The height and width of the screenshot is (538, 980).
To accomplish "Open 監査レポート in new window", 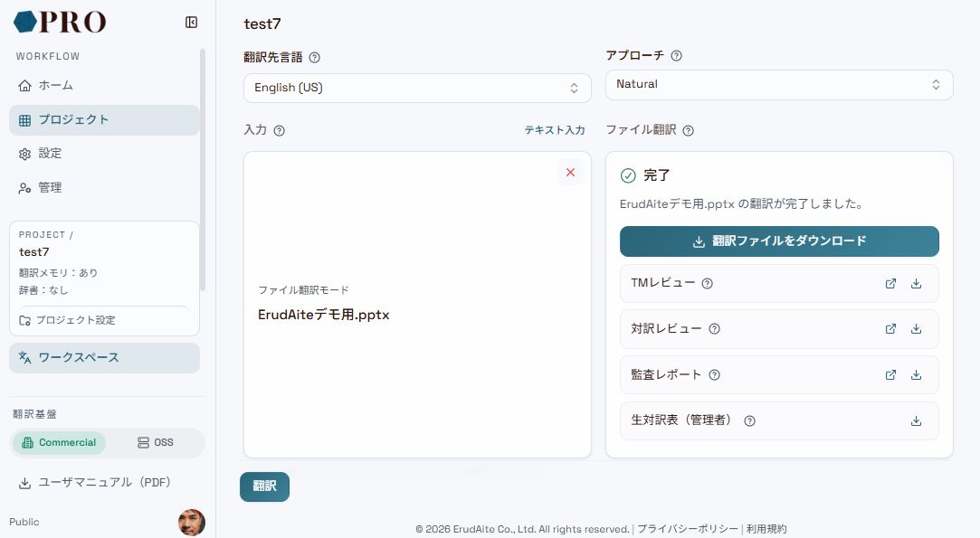I will 890,375.
